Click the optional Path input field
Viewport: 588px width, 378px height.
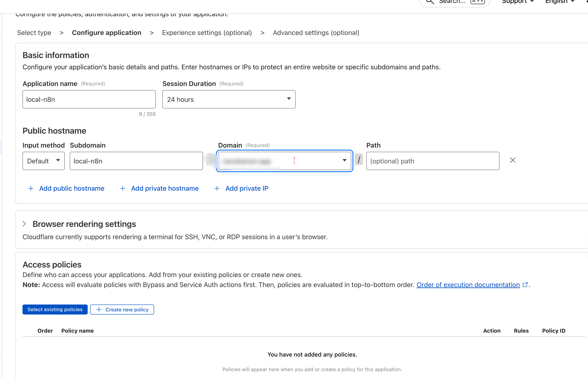(432, 161)
